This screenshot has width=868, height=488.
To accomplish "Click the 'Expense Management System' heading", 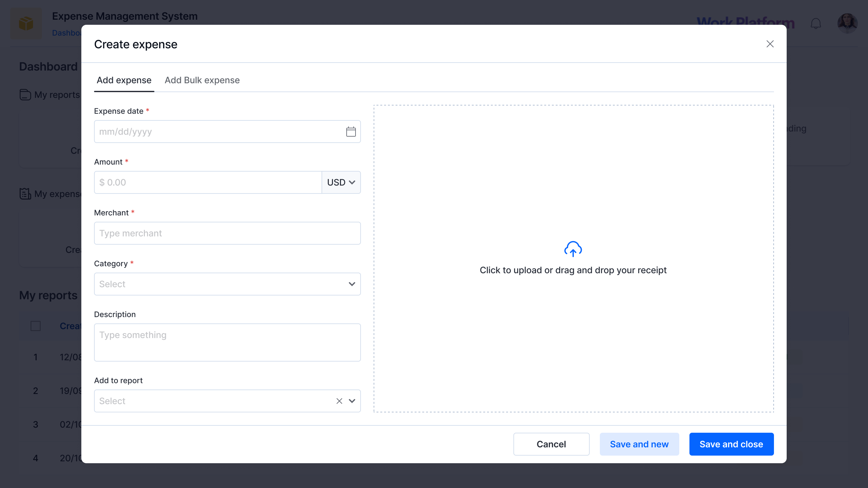I will (125, 16).
